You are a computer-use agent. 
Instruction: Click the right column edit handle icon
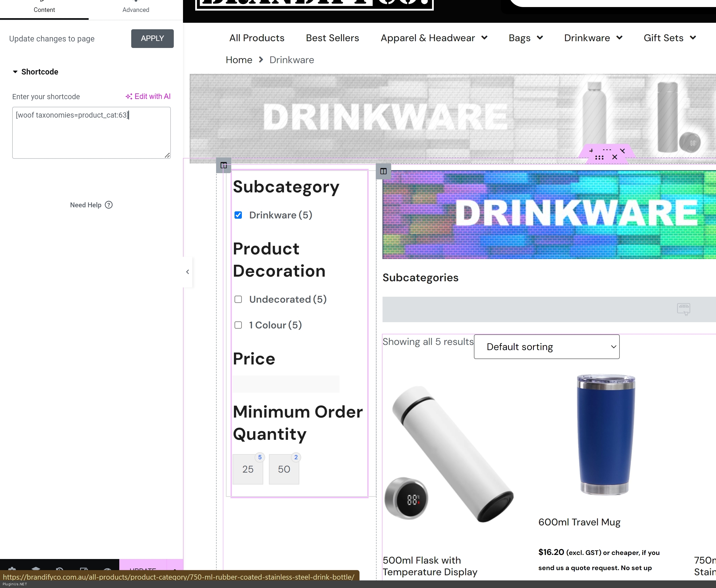(x=383, y=171)
